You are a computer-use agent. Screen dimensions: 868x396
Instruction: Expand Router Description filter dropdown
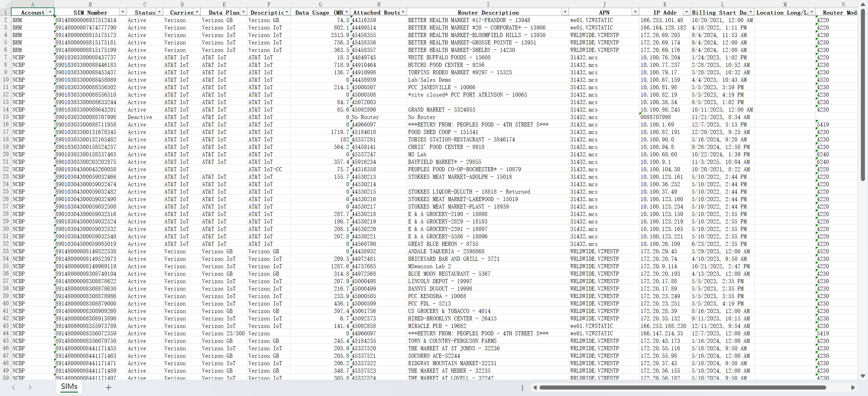pyautogui.click(x=565, y=12)
